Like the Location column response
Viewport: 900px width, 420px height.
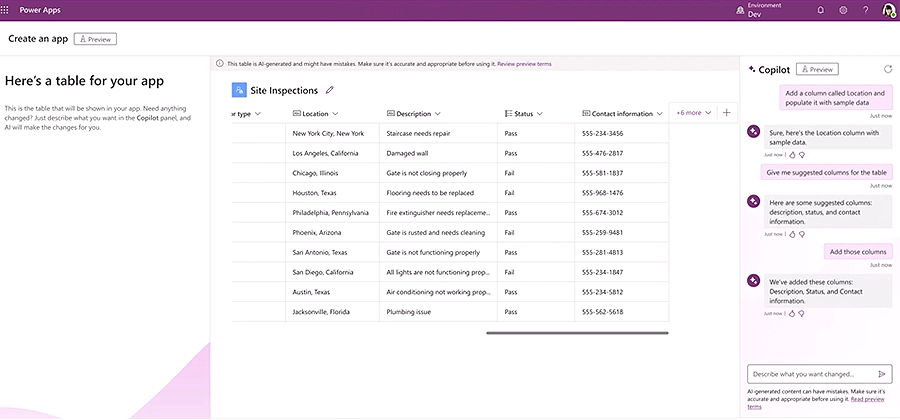click(x=793, y=155)
